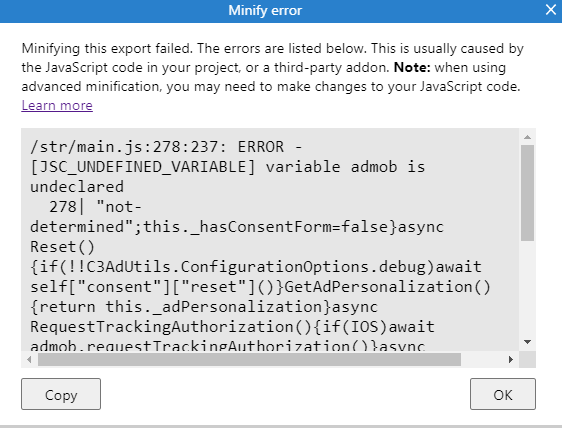562x428 pixels.
Task: Click the horizontal scrollbar thumb
Action: click(x=249, y=359)
